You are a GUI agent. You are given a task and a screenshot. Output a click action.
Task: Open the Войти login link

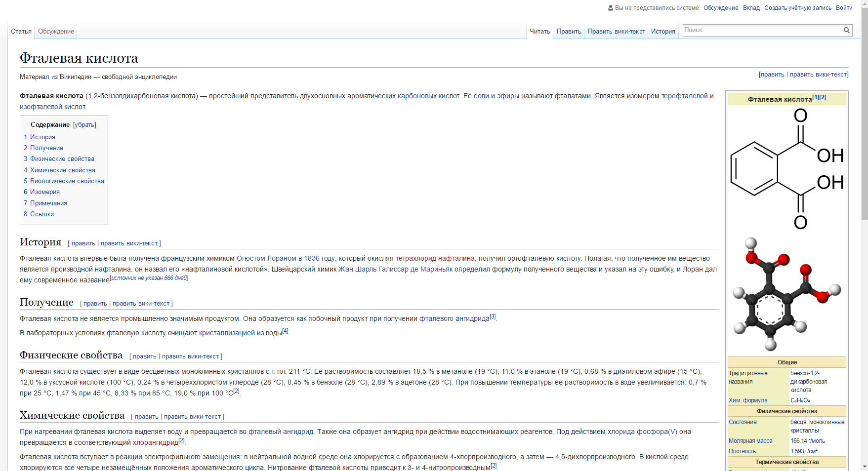click(844, 8)
